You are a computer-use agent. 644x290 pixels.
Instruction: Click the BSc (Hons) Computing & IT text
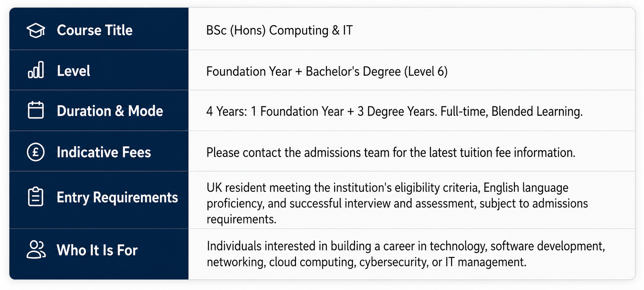click(279, 30)
